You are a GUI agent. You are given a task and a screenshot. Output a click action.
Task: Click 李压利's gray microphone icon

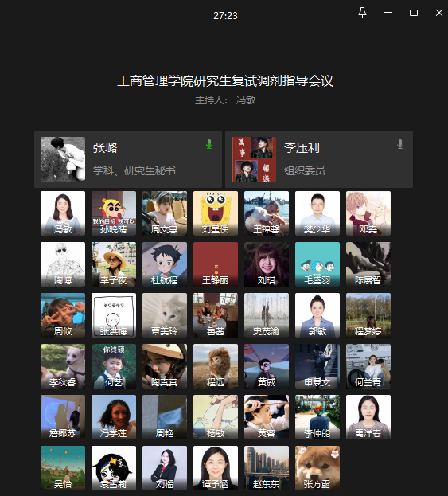(400, 144)
